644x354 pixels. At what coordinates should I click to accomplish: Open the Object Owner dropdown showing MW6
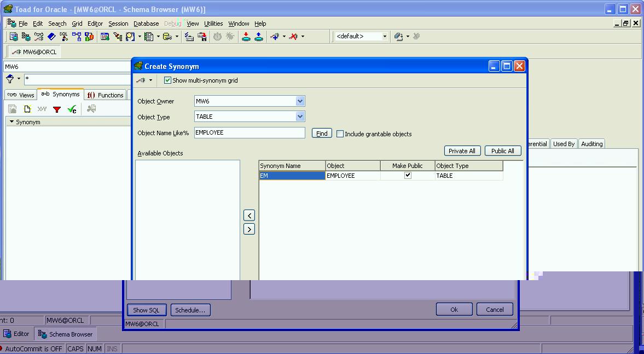pos(300,101)
